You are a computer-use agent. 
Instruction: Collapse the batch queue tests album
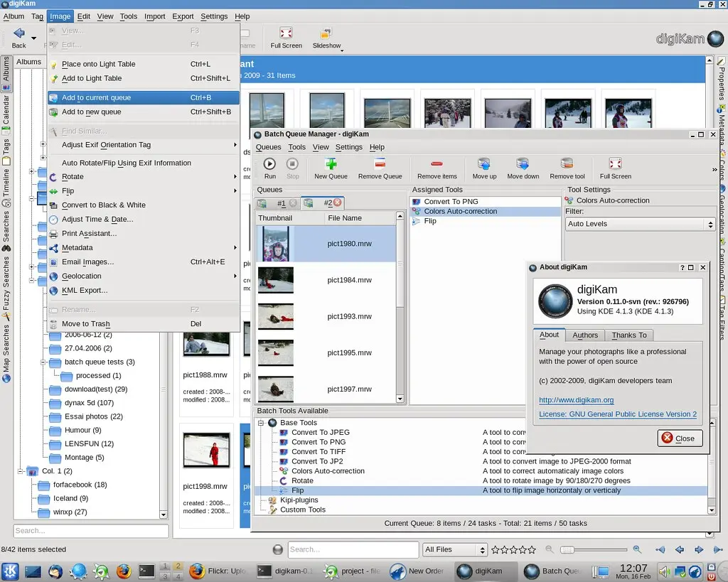coord(43,362)
